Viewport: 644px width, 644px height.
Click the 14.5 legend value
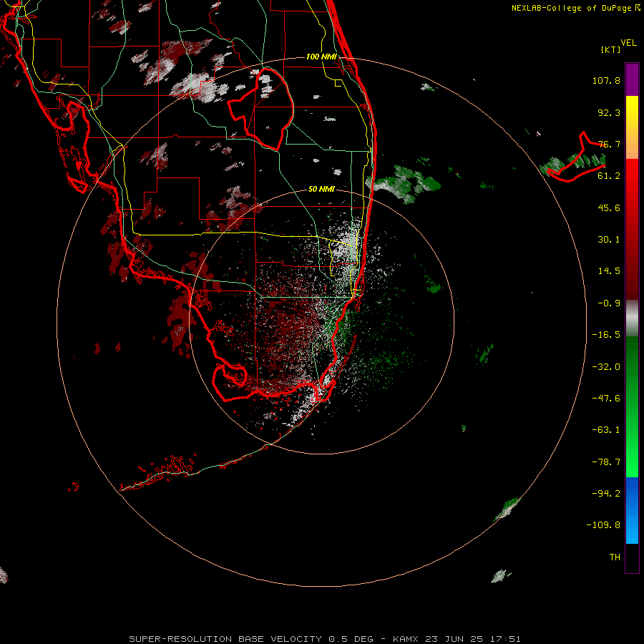[x=609, y=271]
